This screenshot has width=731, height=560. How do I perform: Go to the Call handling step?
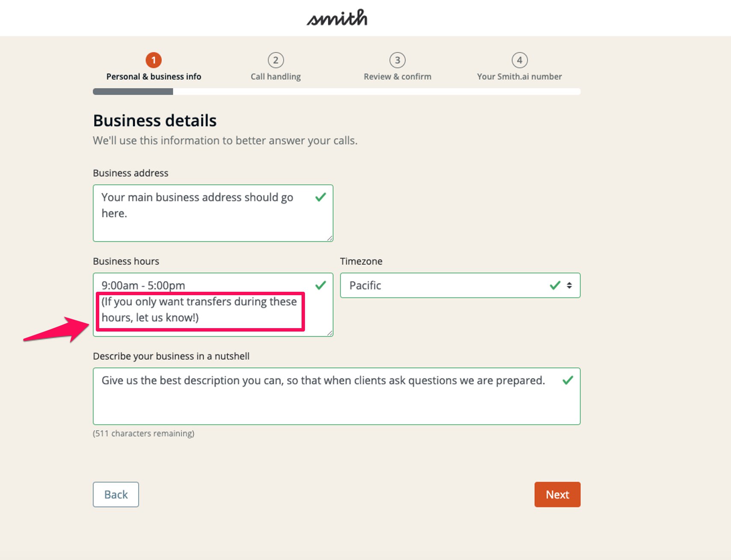coord(276,77)
